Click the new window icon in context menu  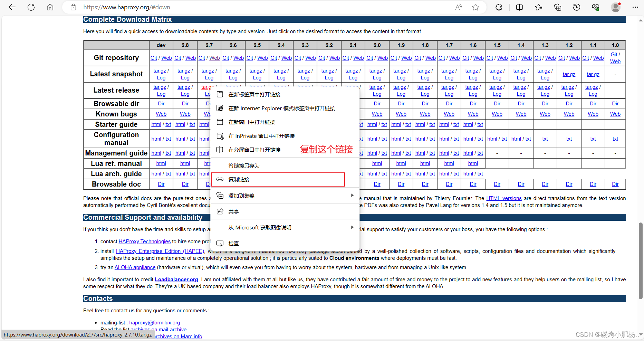tap(220, 122)
